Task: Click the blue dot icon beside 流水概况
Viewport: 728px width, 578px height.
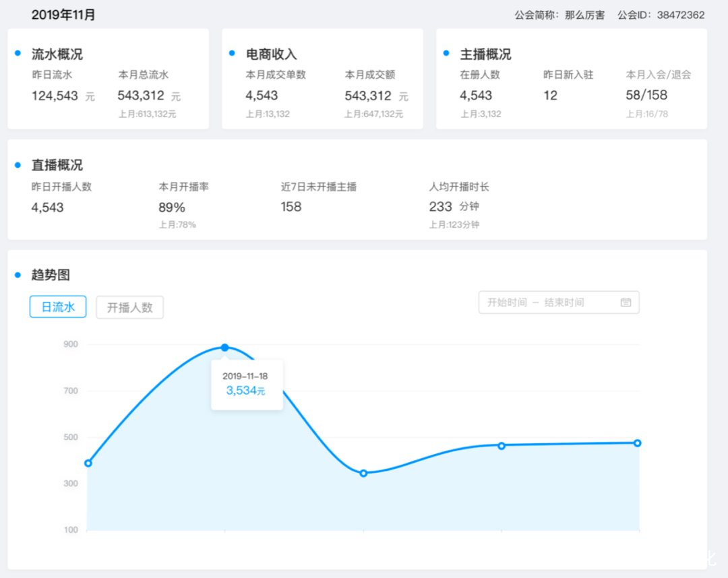Action: pos(19,54)
